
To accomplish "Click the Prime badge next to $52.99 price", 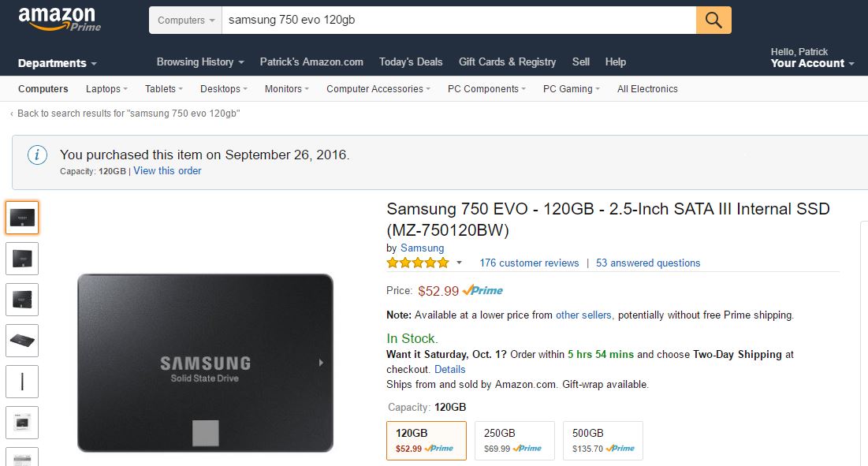I will tap(482, 290).
